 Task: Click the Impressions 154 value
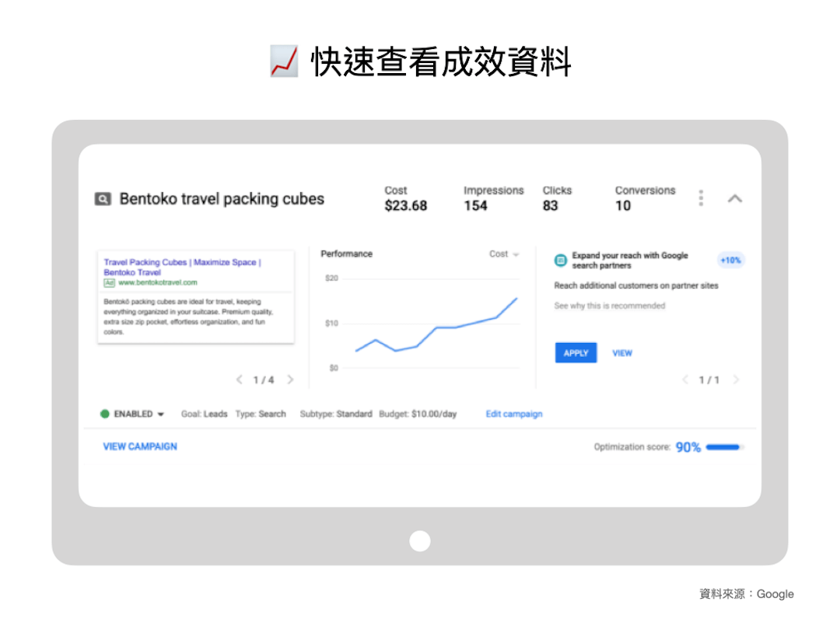476,205
